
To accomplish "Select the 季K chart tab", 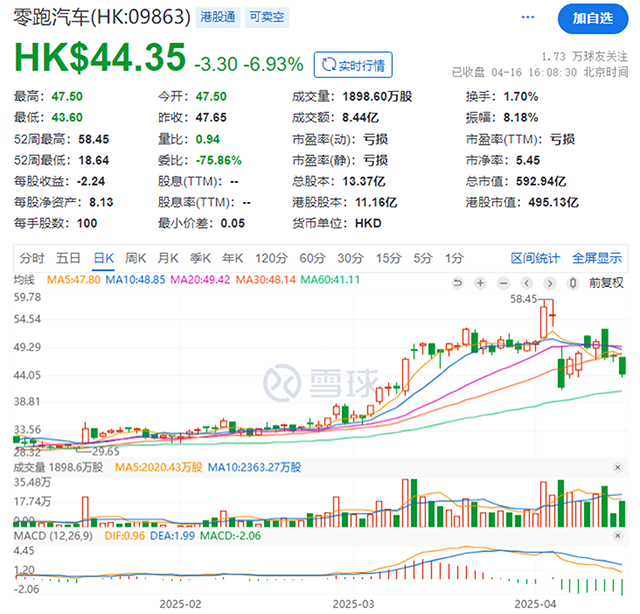I will click(x=200, y=258).
